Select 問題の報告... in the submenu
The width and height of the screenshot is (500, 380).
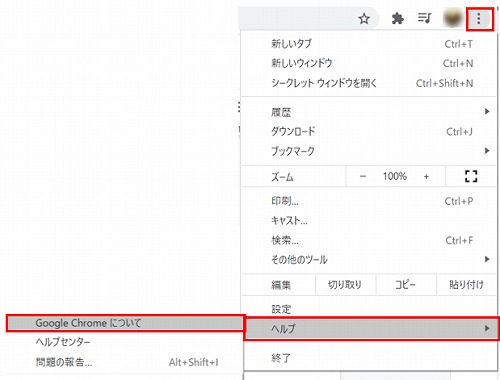tap(126, 362)
